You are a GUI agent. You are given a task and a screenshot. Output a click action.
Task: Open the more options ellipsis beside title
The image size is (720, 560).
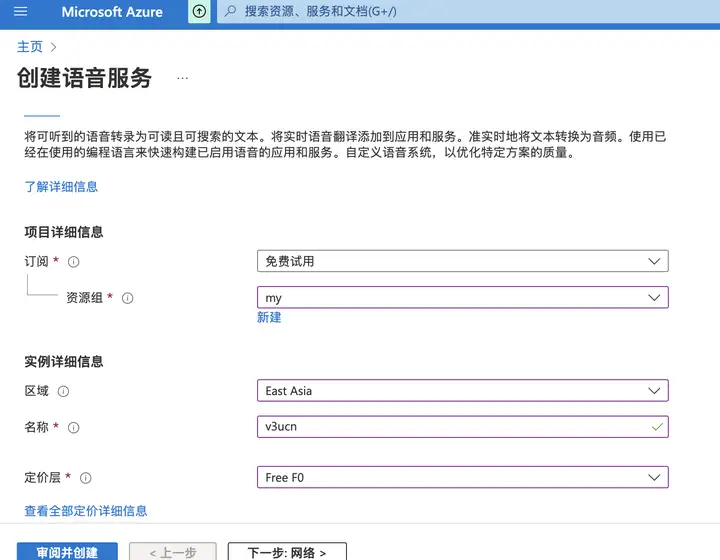182,78
